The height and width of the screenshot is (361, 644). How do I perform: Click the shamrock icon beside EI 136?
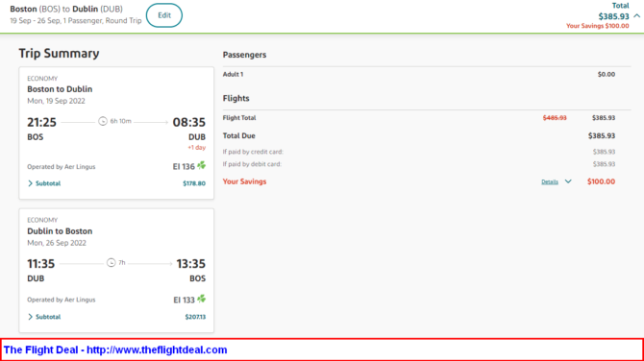201,166
